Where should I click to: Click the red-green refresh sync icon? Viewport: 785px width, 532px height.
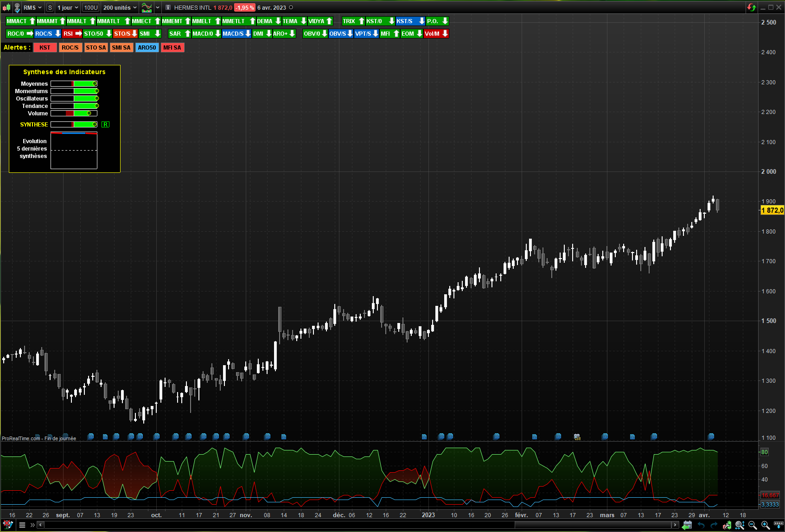tap(751, 7)
